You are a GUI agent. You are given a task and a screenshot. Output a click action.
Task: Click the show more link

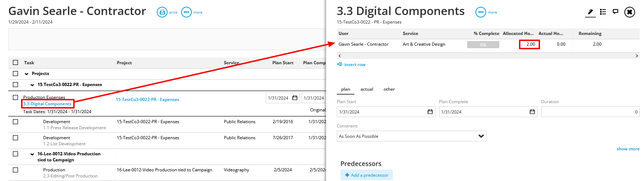pyautogui.click(x=628, y=149)
